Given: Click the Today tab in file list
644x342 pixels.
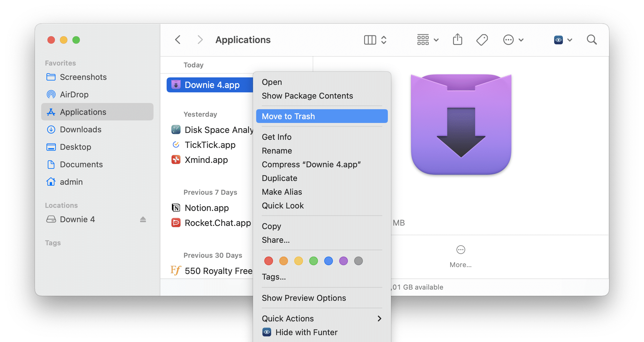Looking at the screenshot, I should [194, 65].
